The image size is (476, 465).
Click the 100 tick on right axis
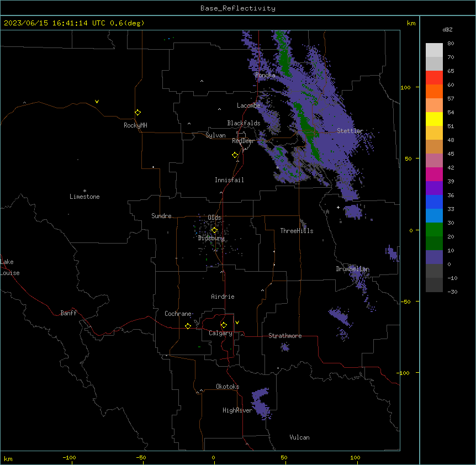click(x=405, y=87)
